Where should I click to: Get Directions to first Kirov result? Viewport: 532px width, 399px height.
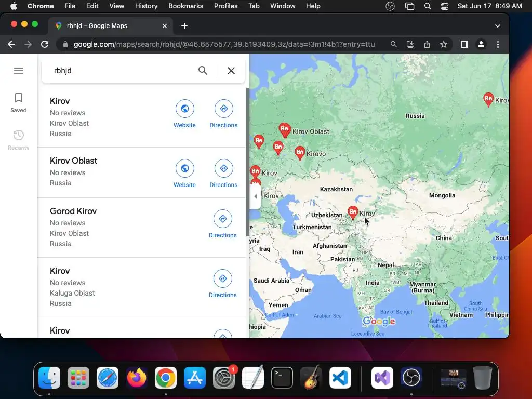[x=223, y=114]
